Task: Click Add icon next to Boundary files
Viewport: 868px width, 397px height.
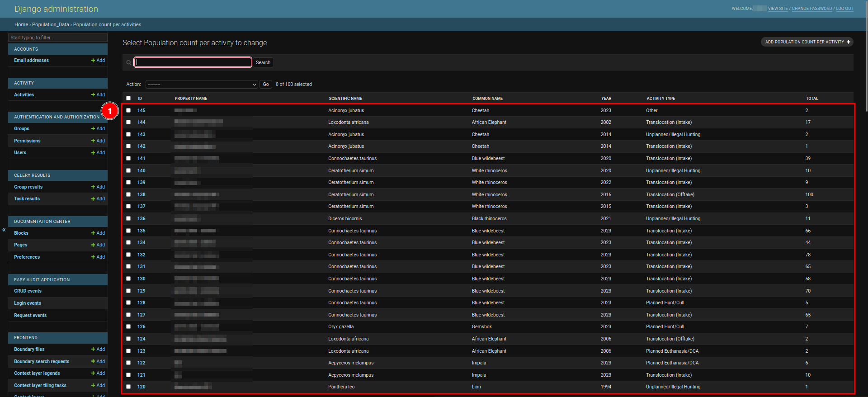Action: point(98,350)
